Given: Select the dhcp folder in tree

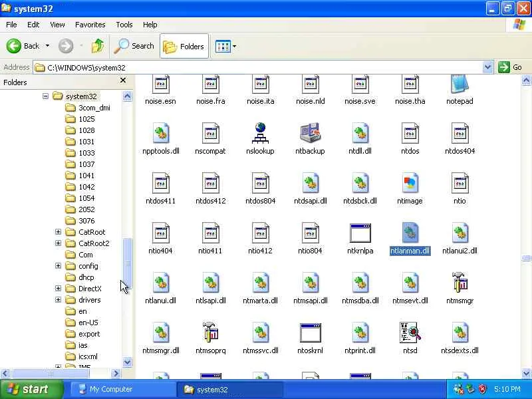Looking at the screenshot, I should (80, 277).
